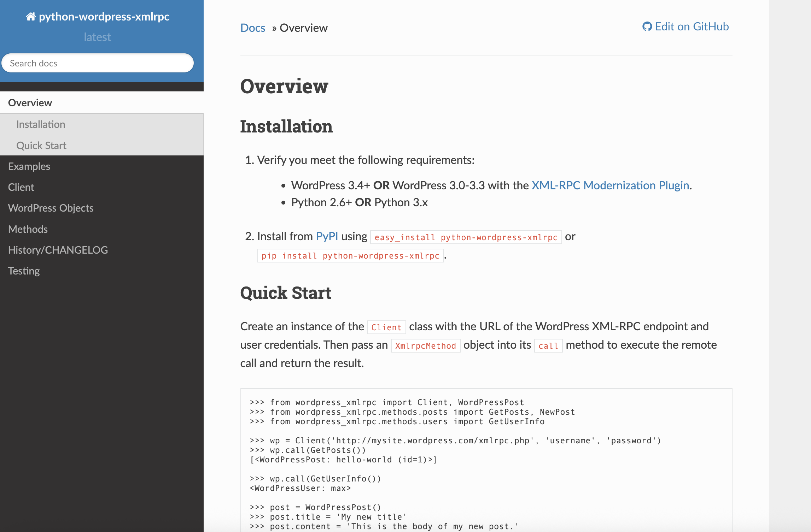Click the 'import GetUserInfo' code line
Image resolution: width=811 pixels, height=532 pixels.
pos(397,421)
